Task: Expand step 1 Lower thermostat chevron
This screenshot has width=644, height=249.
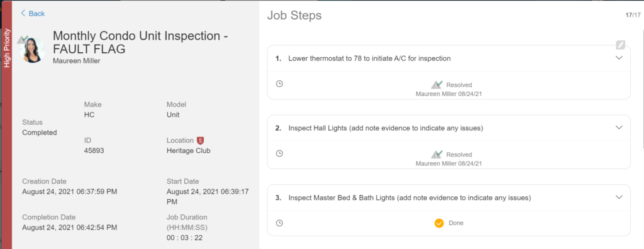Action: 619,58
